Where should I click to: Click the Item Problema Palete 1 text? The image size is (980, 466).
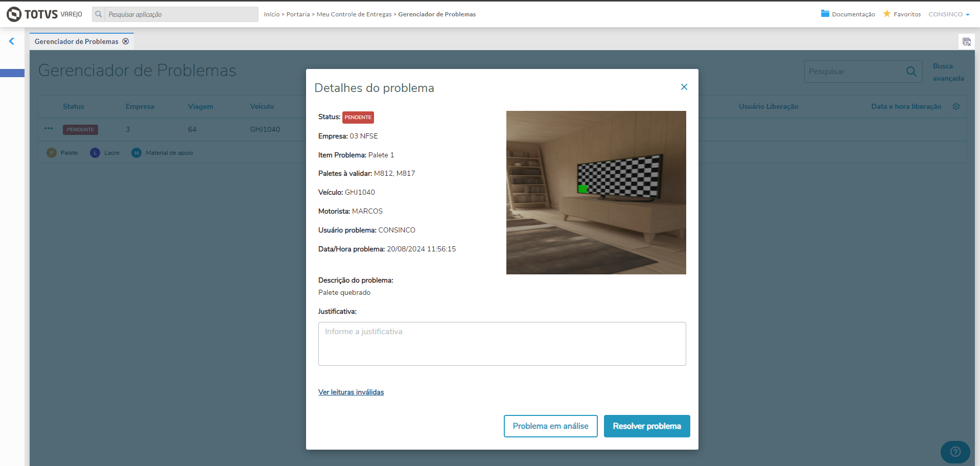tap(356, 155)
